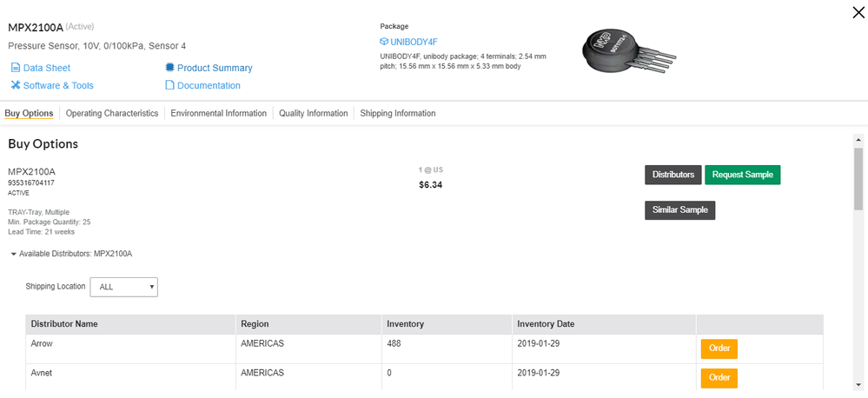Click the Request Sample button
The width and height of the screenshot is (868, 398).
[742, 175]
